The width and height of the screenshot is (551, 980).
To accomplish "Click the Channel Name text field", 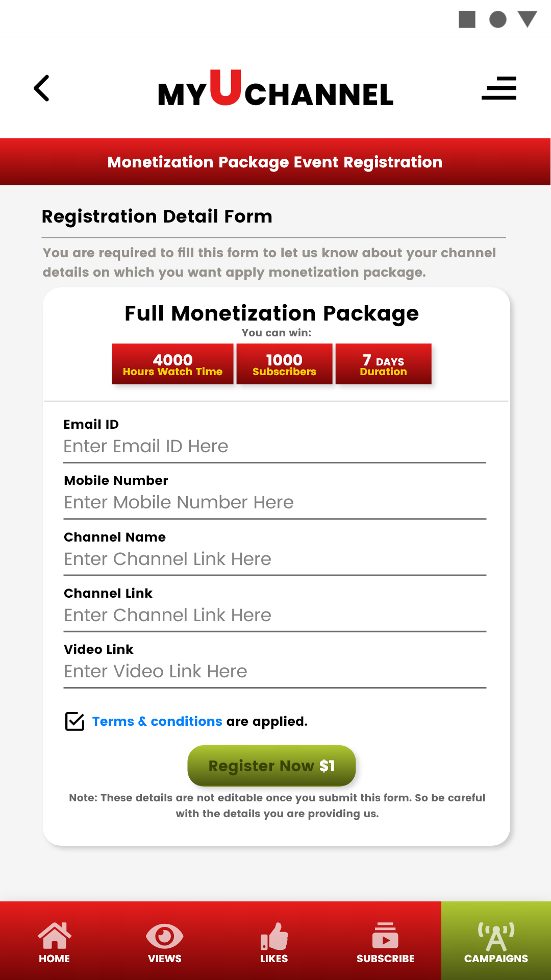I will 274,559.
